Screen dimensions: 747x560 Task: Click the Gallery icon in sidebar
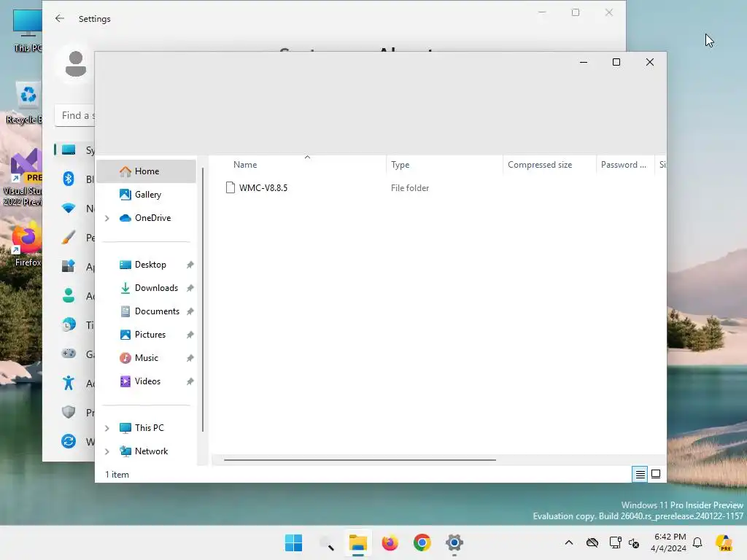(125, 195)
